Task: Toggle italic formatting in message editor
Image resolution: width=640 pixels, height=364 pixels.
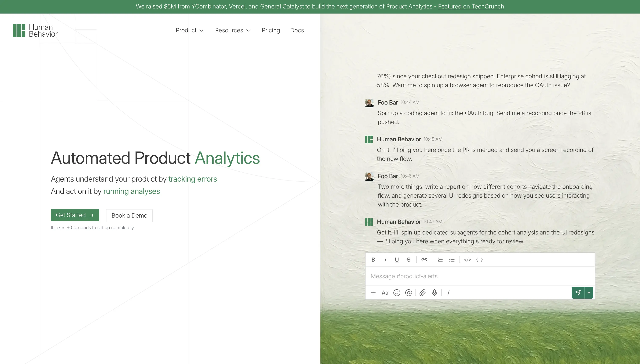Action: click(385, 259)
